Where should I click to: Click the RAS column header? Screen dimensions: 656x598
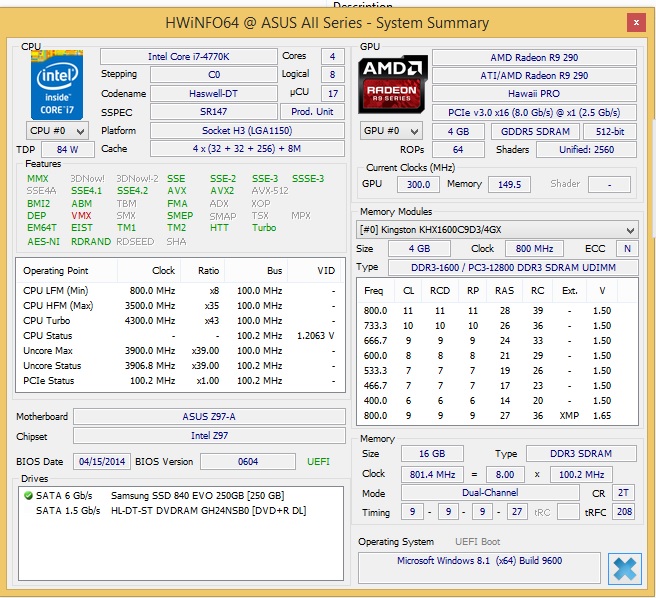point(505,291)
